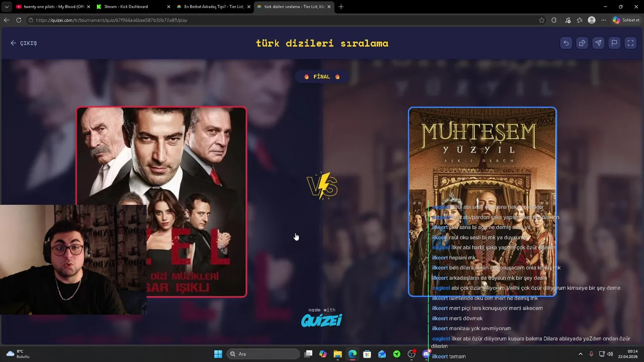Go back in browser history
Image resolution: width=644 pixels, height=362 pixels.
pyautogui.click(x=7, y=20)
